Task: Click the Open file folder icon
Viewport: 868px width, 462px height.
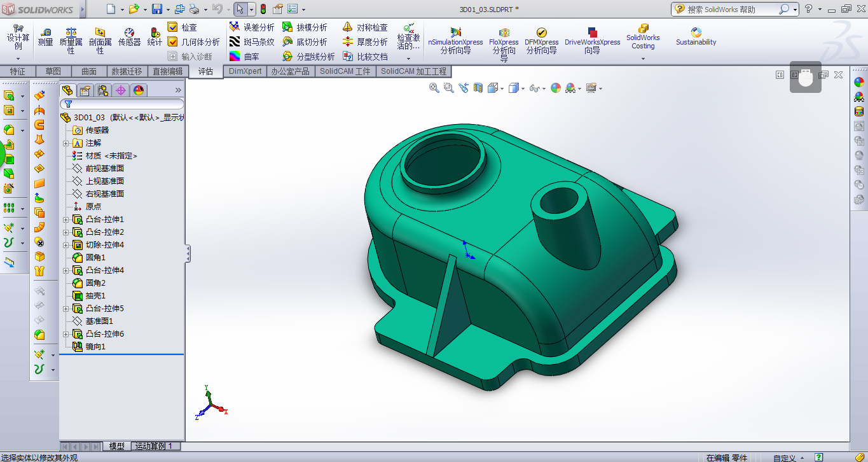Action: coord(134,10)
